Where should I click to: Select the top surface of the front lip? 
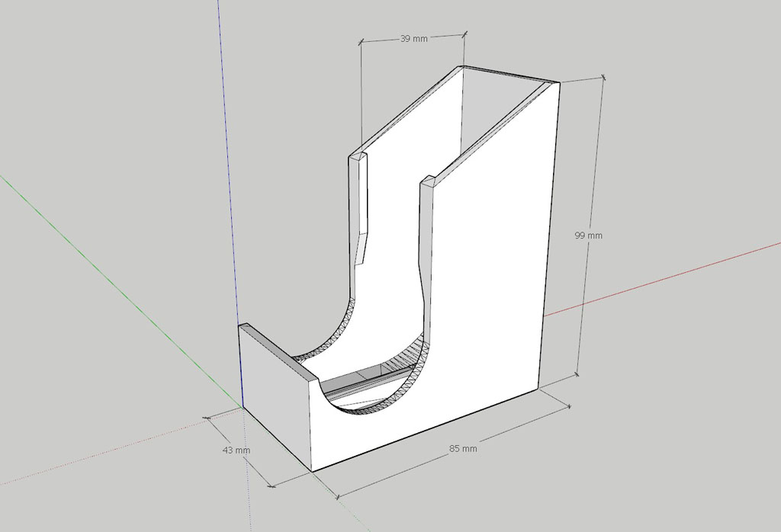(278, 351)
